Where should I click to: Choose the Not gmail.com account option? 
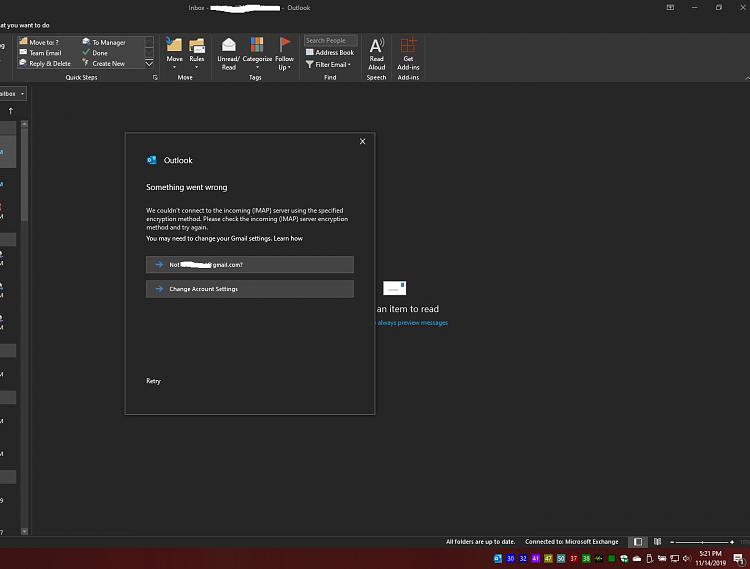point(250,264)
